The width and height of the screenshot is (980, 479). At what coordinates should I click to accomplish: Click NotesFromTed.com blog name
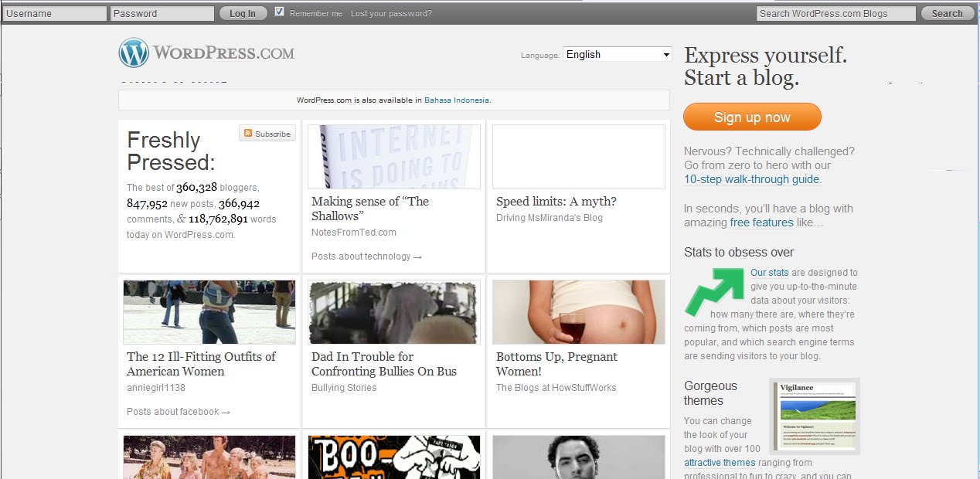click(x=354, y=233)
